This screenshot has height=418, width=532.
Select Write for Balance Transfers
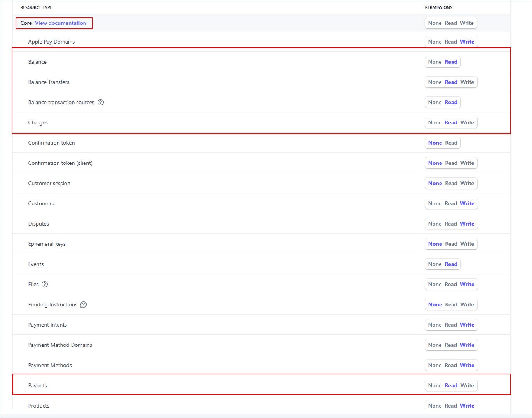(467, 82)
